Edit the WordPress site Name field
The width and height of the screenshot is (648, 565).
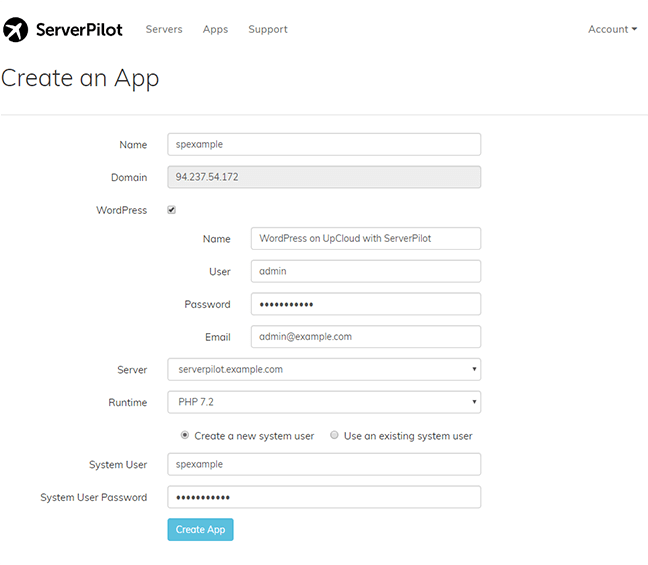pos(365,239)
